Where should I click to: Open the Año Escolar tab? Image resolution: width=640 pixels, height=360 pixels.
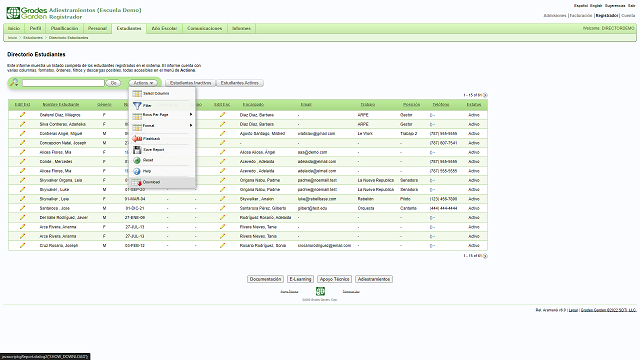(164, 28)
